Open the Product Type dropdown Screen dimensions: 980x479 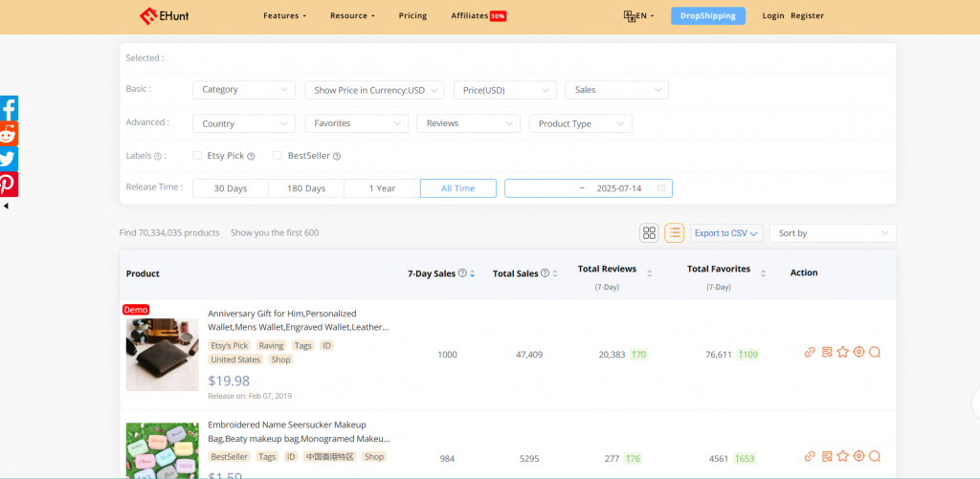pos(581,123)
